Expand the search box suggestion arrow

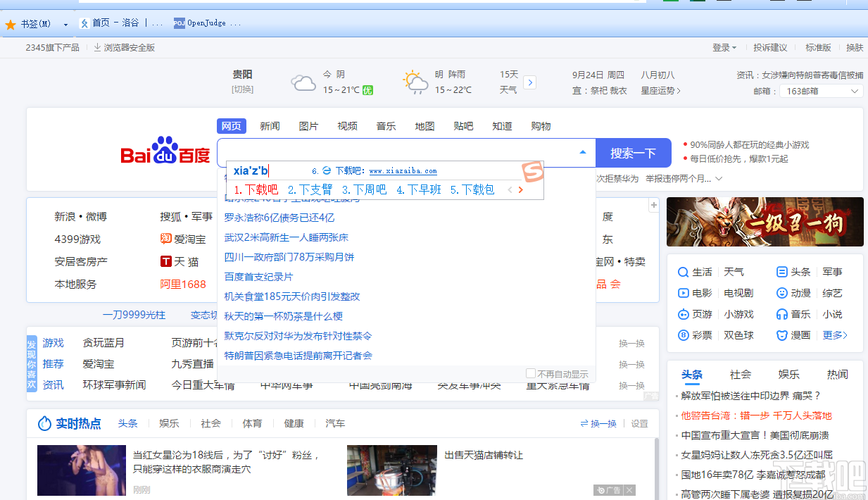tap(582, 152)
